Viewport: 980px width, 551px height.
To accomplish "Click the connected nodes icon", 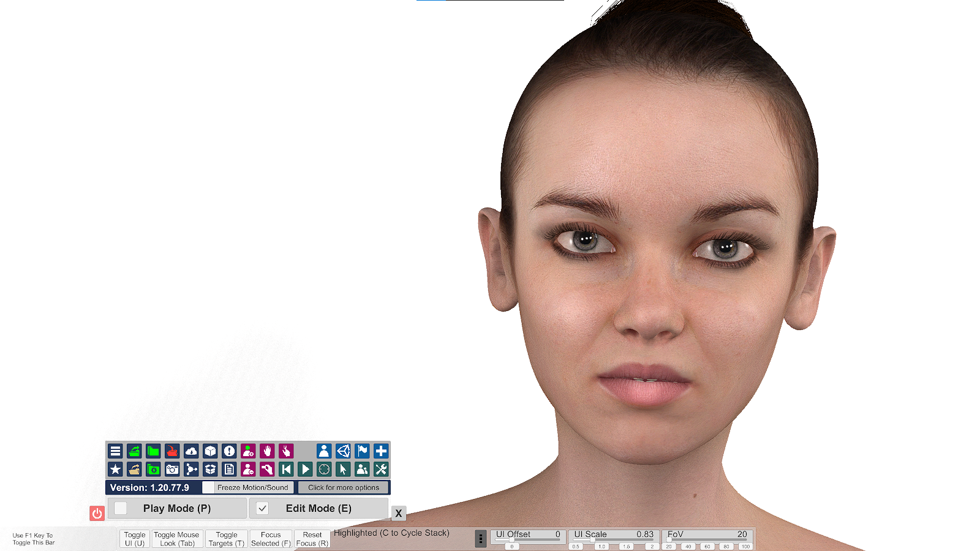I will 191,470.
